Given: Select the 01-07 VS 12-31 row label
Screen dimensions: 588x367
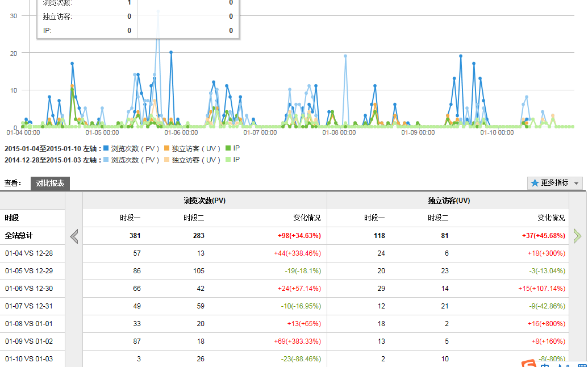Looking at the screenshot, I should coord(29,306).
